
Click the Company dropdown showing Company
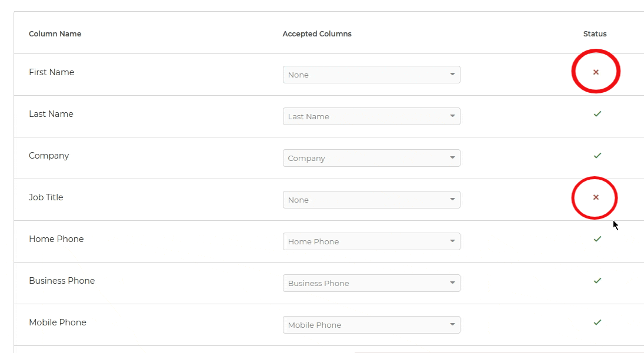pyautogui.click(x=371, y=158)
